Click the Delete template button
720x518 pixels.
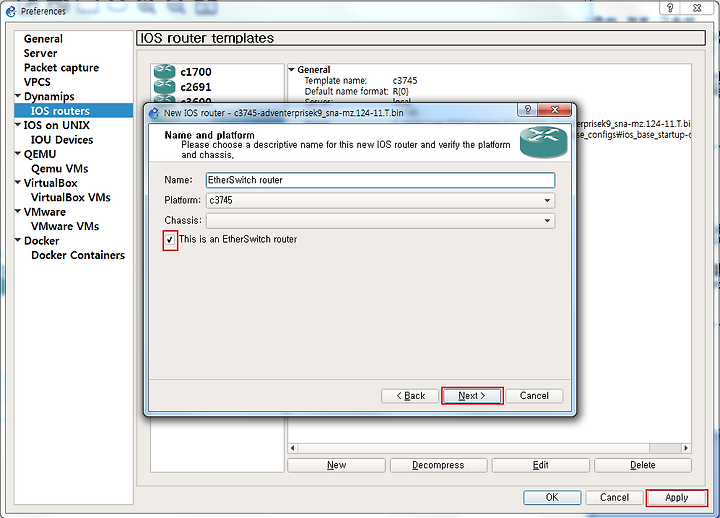643,465
